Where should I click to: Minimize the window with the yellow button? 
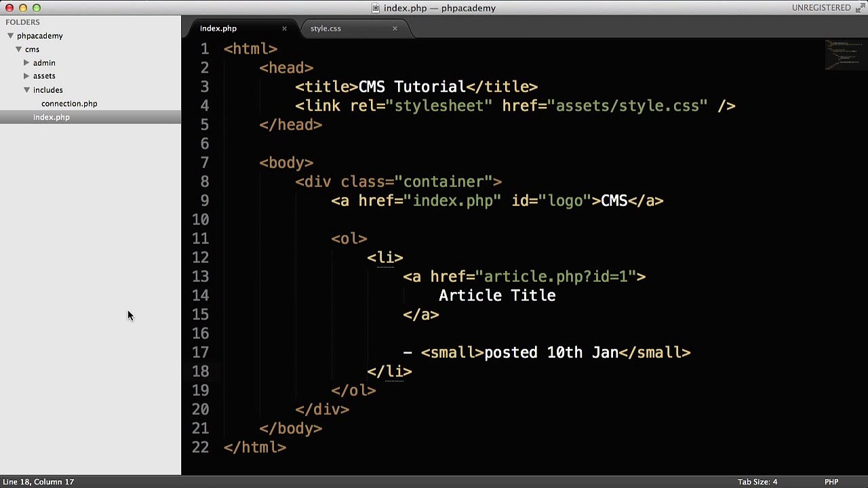(23, 8)
